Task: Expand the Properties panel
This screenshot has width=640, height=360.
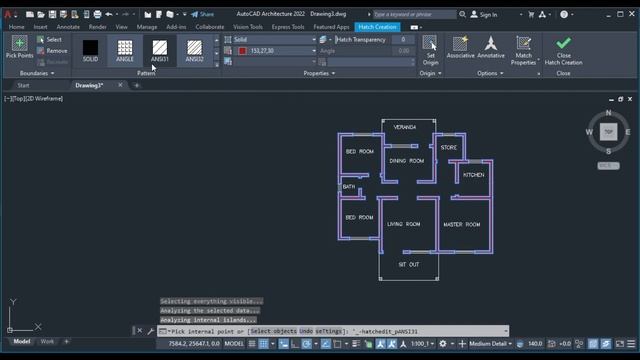Action: [x=319, y=73]
